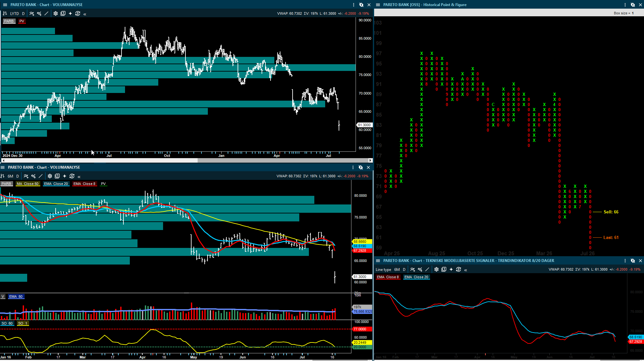Toggle the PV label in the LYTD chart
644x361 pixels.
point(22,21)
